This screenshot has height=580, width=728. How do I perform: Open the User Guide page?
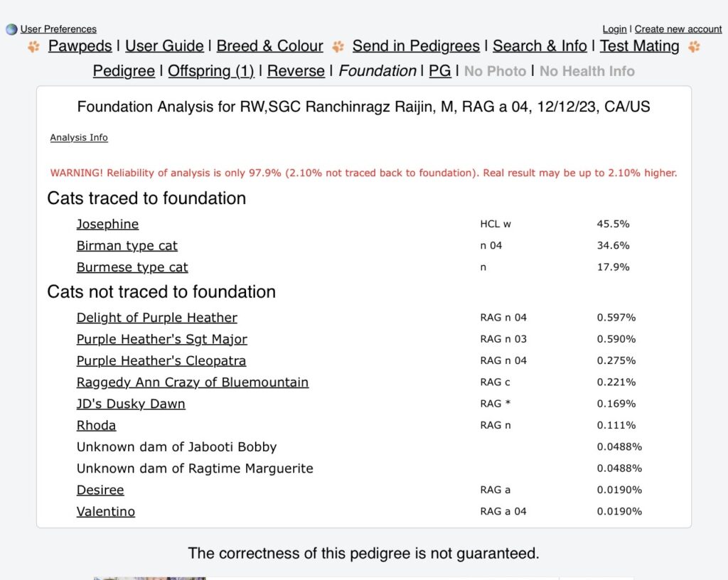[164, 46]
